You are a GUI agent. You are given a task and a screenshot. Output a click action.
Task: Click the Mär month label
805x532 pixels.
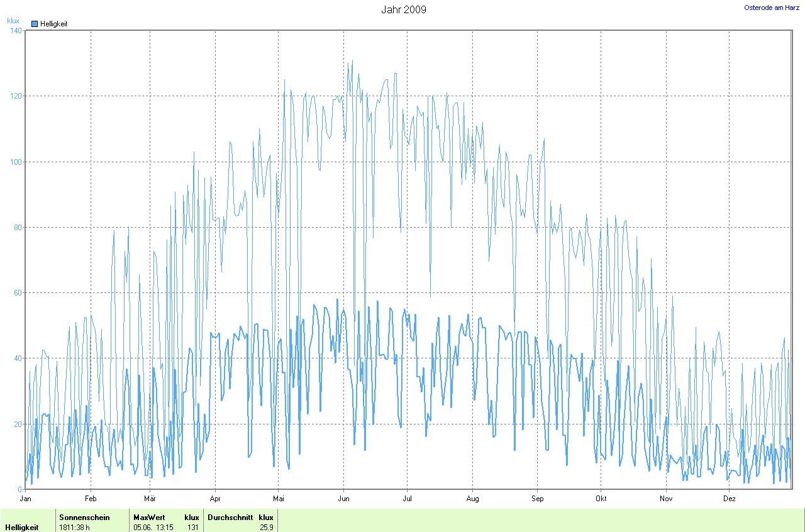coord(150,499)
